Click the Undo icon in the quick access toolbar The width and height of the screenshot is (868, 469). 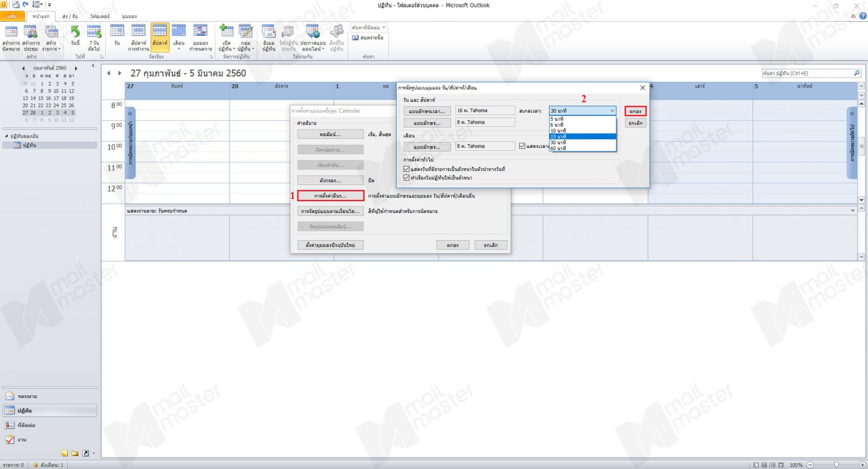pyautogui.click(x=25, y=5)
